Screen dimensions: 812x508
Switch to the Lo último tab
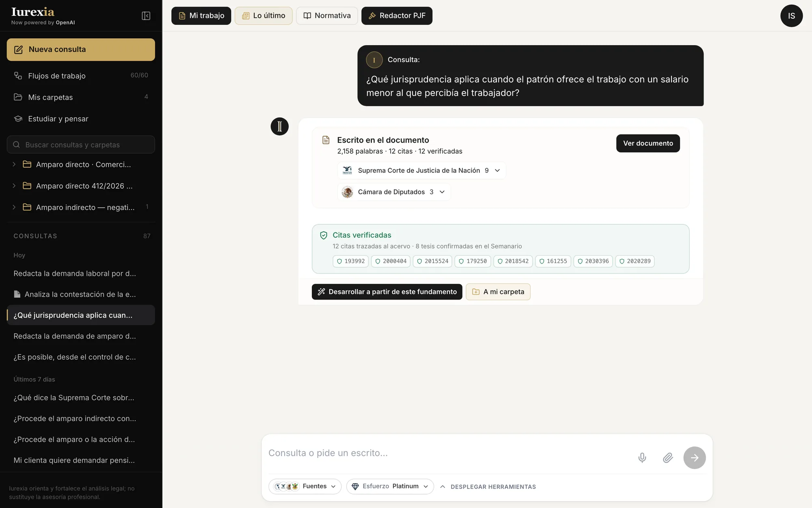click(263, 16)
